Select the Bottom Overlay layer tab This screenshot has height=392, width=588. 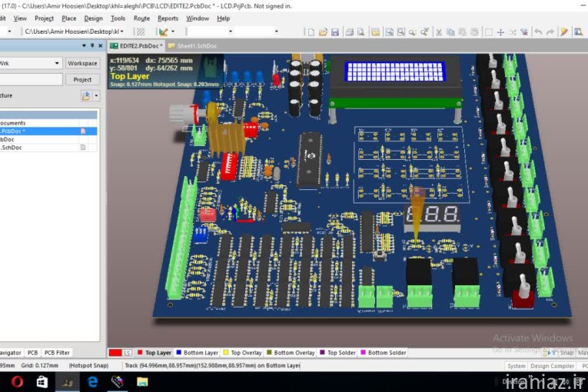[x=291, y=353]
